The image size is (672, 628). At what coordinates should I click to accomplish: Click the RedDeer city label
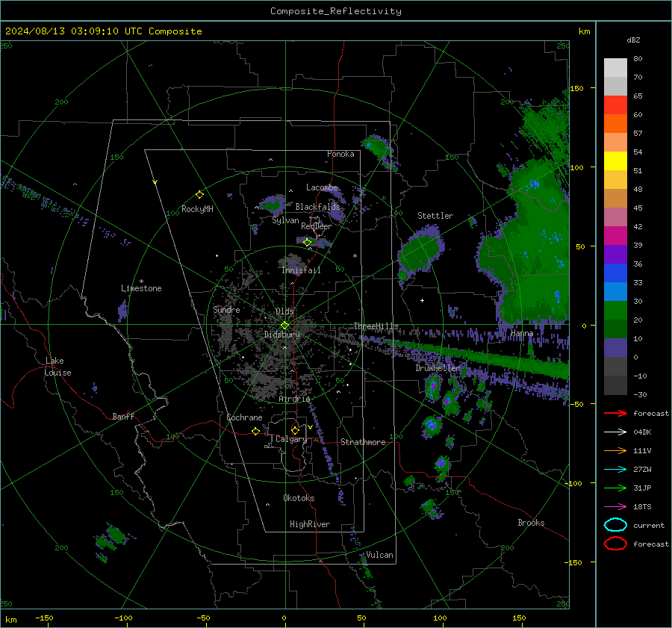pyautogui.click(x=317, y=226)
